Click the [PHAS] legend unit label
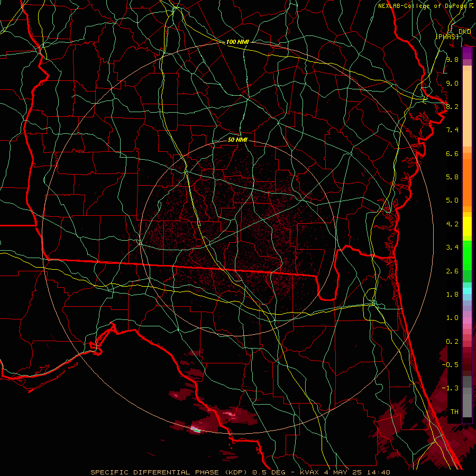The height and width of the screenshot is (476, 476). pos(447,36)
